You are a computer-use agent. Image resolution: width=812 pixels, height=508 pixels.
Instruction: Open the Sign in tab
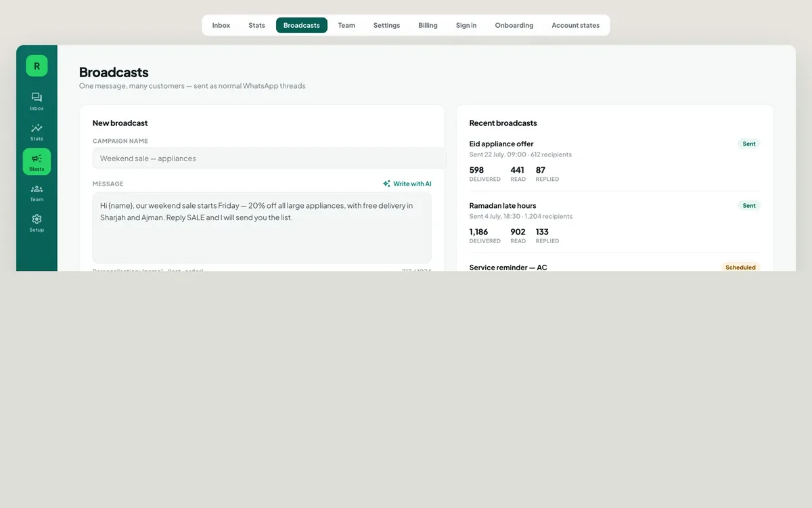click(466, 25)
